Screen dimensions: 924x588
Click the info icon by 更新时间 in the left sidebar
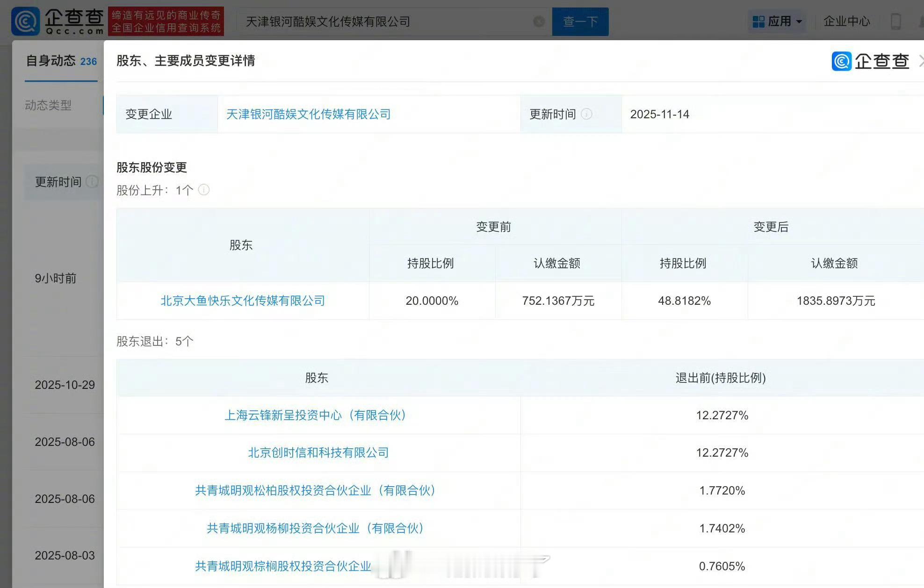point(92,182)
